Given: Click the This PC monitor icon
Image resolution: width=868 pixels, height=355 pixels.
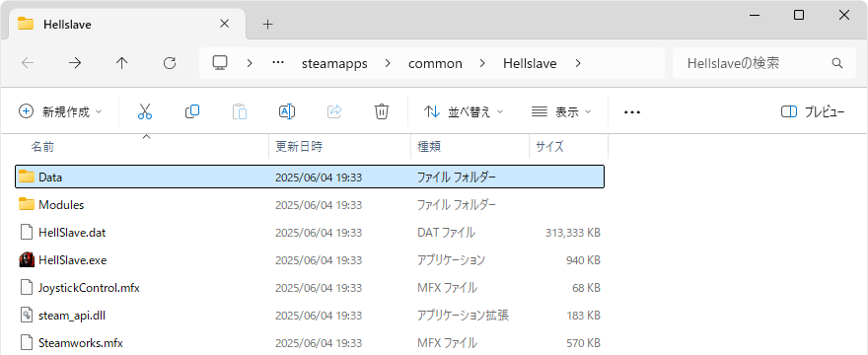Looking at the screenshot, I should click(220, 63).
